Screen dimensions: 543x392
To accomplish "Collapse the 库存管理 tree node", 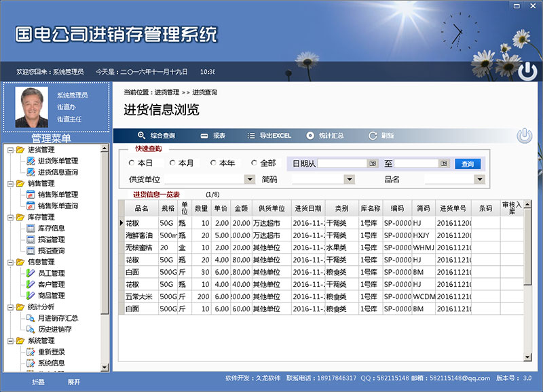I will tap(10, 217).
